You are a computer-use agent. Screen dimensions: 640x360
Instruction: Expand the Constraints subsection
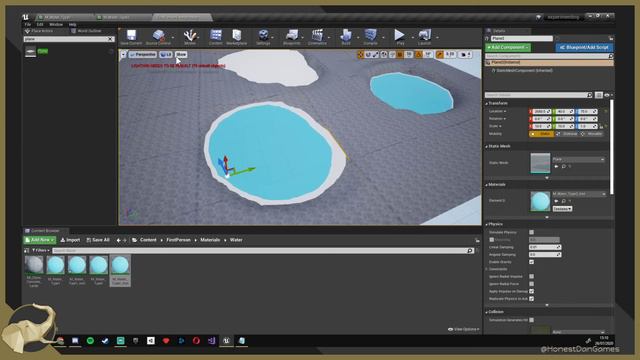(x=487, y=269)
